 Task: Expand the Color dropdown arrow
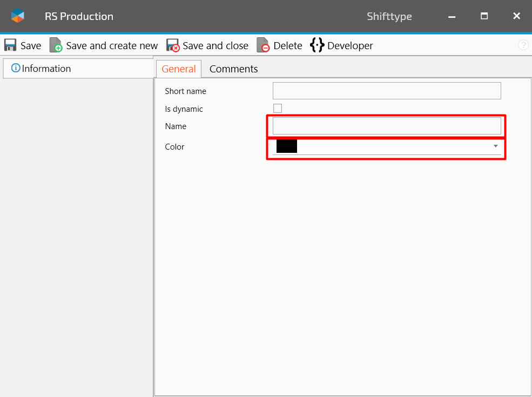pyautogui.click(x=495, y=146)
